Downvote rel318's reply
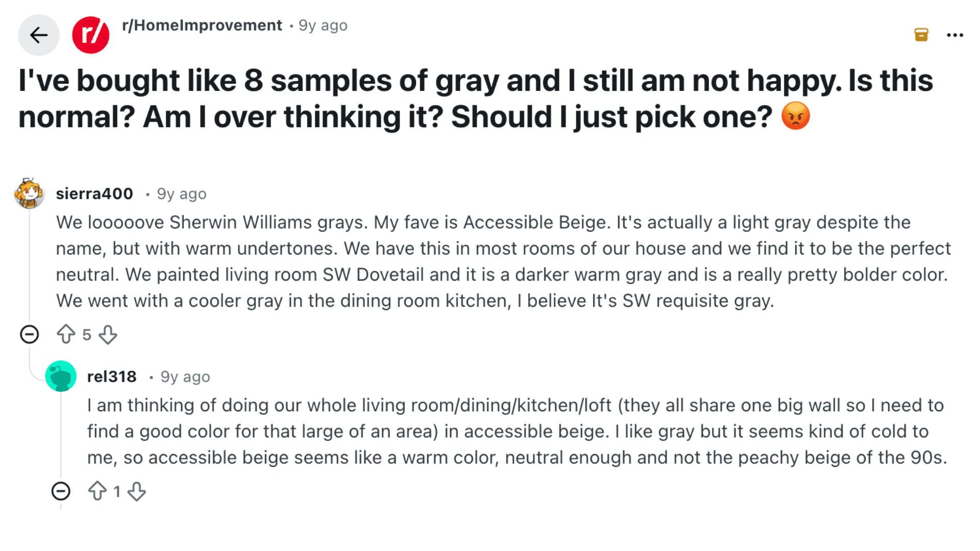The width and height of the screenshot is (980, 551). tap(137, 491)
